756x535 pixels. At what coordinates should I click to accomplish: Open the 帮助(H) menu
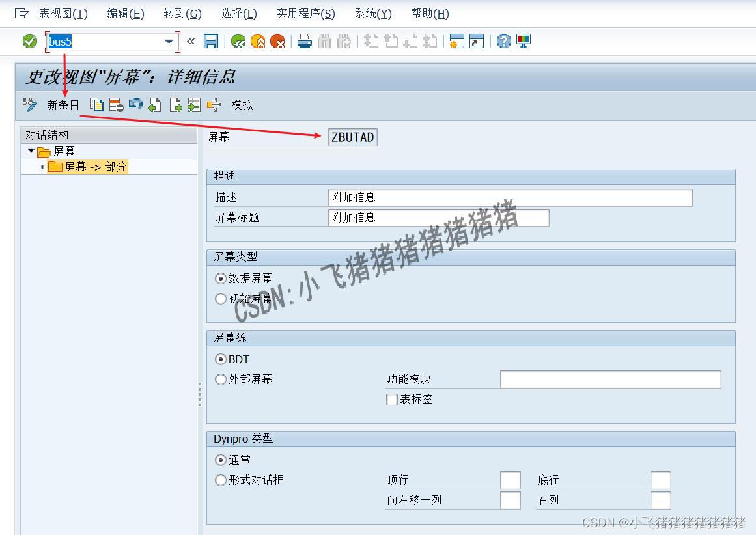pos(430,14)
